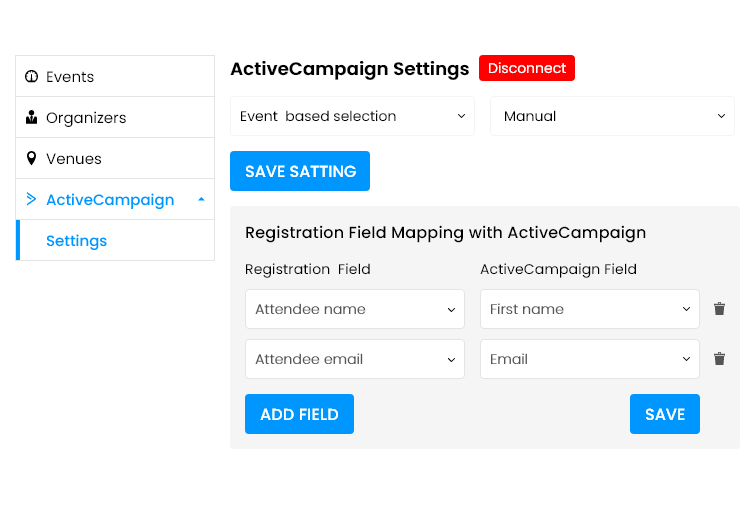Open Events in the sidebar
The image size is (755, 505).
pyautogui.click(x=115, y=77)
